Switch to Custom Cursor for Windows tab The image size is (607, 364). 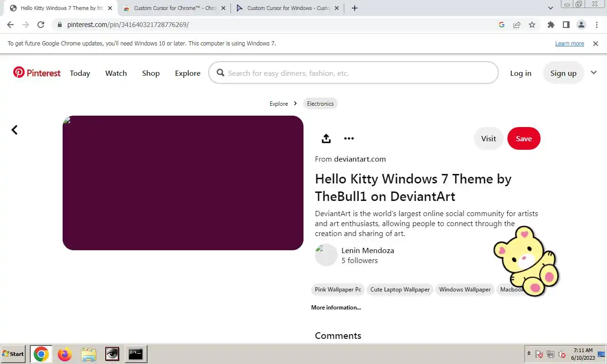pos(288,8)
